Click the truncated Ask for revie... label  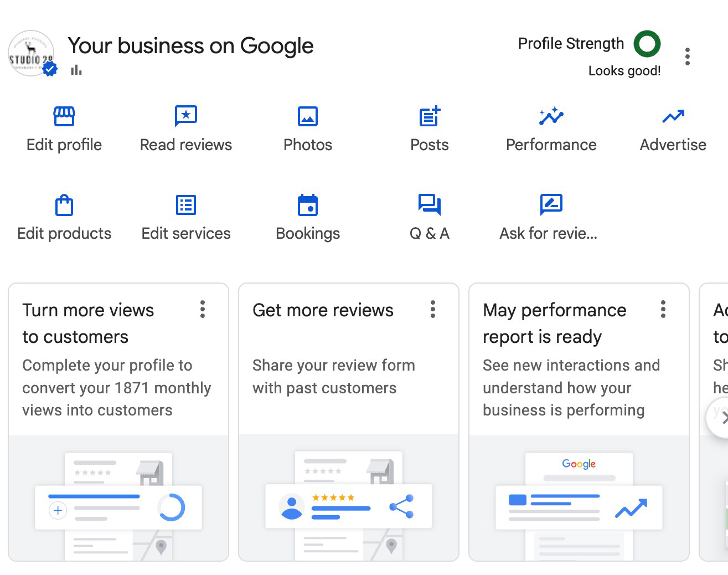point(549,233)
